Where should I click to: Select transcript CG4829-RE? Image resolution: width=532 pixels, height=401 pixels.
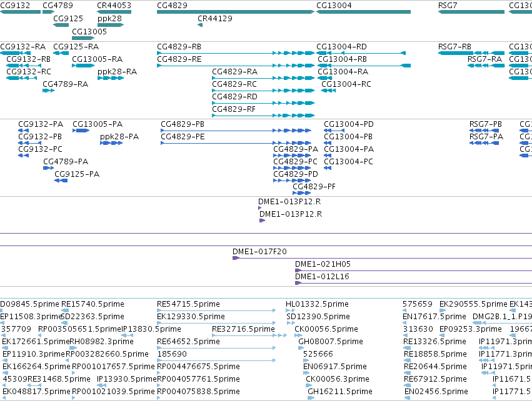click(179, 59)
